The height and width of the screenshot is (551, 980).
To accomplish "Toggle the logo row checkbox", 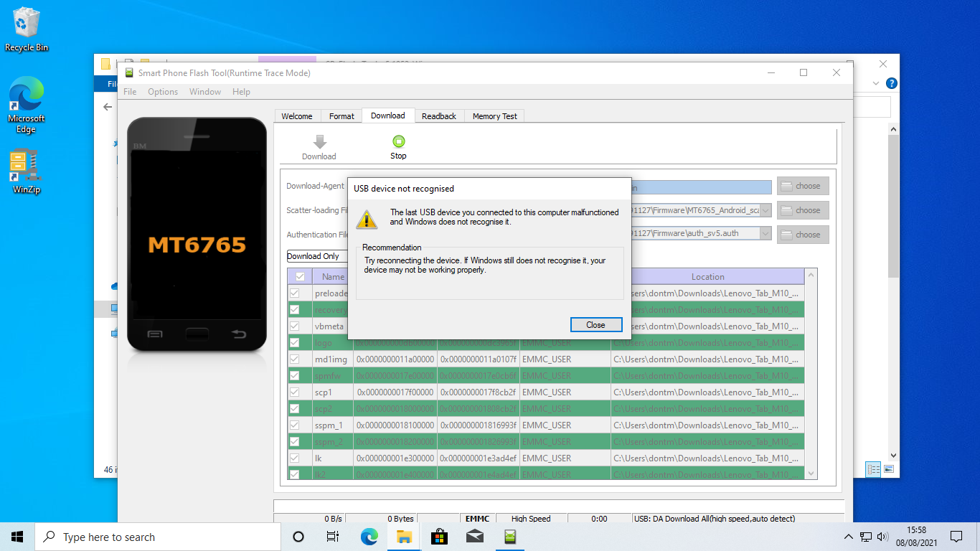I will pos(294,342).
